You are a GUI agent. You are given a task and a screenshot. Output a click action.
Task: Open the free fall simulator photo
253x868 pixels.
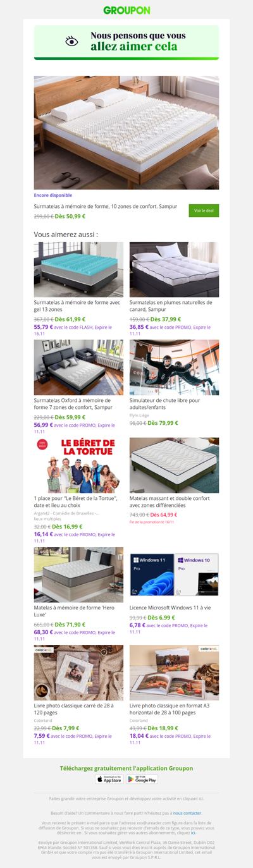point(175,367)
